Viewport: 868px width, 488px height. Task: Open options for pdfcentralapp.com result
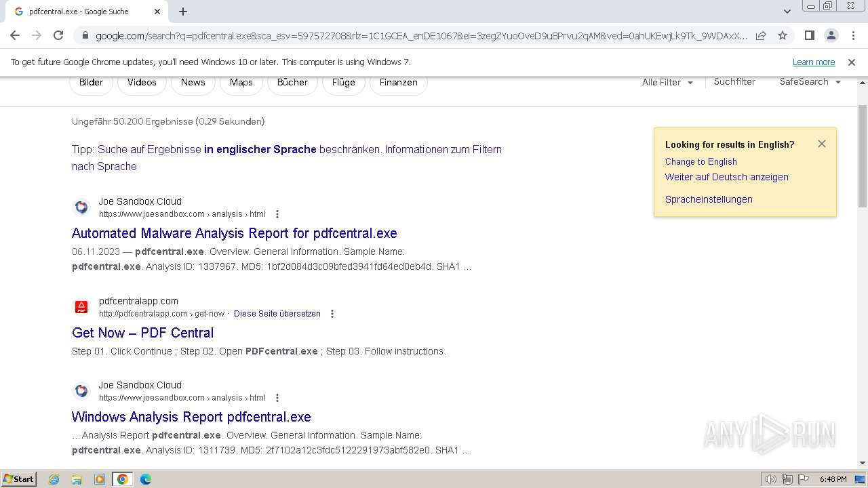click(x=332, y=314)
